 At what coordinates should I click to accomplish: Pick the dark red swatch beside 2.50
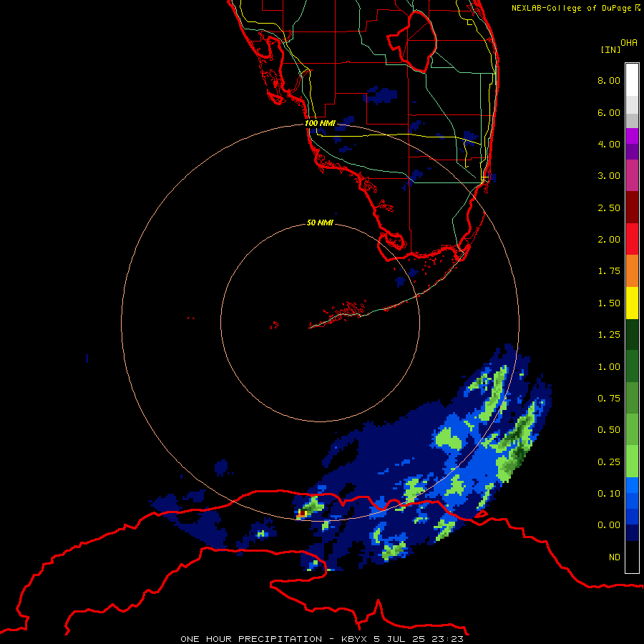[632, 208]
